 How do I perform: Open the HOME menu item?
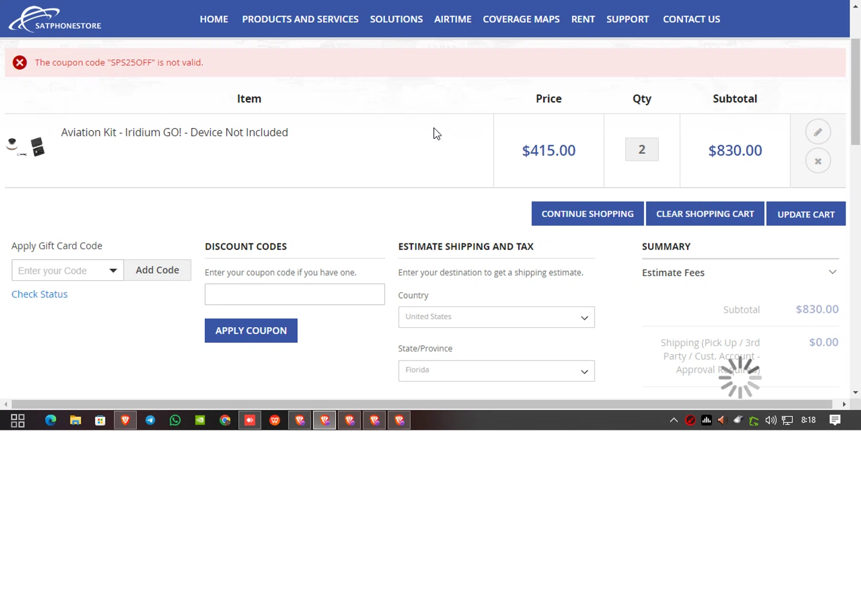[x=214, y=19]
